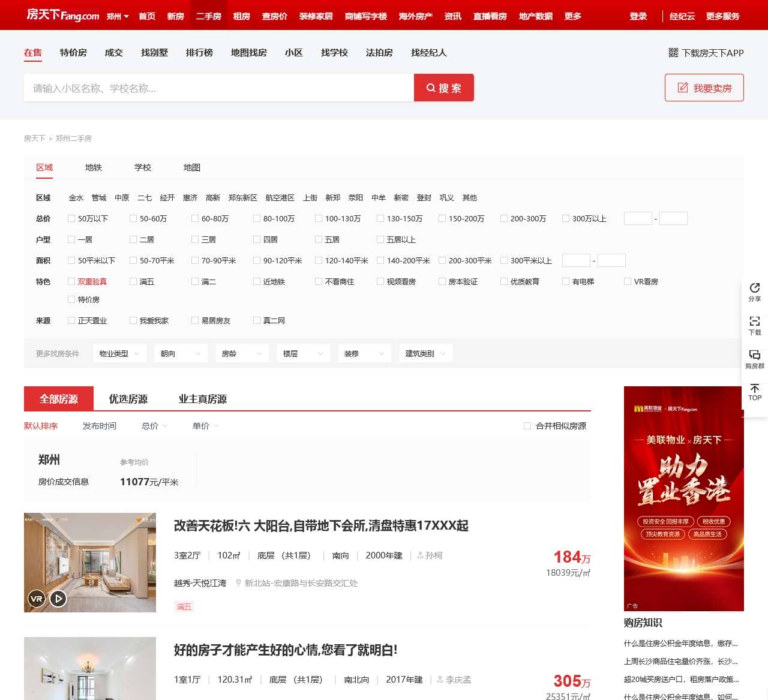Image resolution: width=768 pixels, height=700 pixels.
Task: Filter by 金水 district
Action: click(76, 198)
